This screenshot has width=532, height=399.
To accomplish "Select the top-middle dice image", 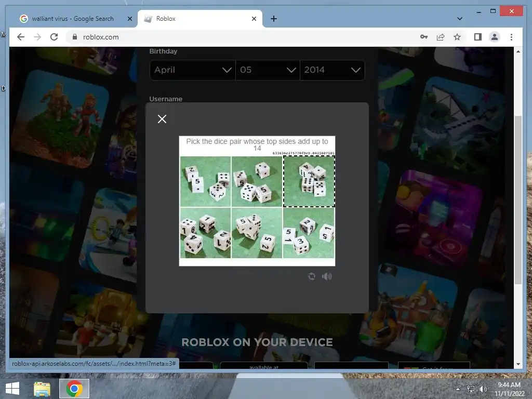I will coord(257,181).
